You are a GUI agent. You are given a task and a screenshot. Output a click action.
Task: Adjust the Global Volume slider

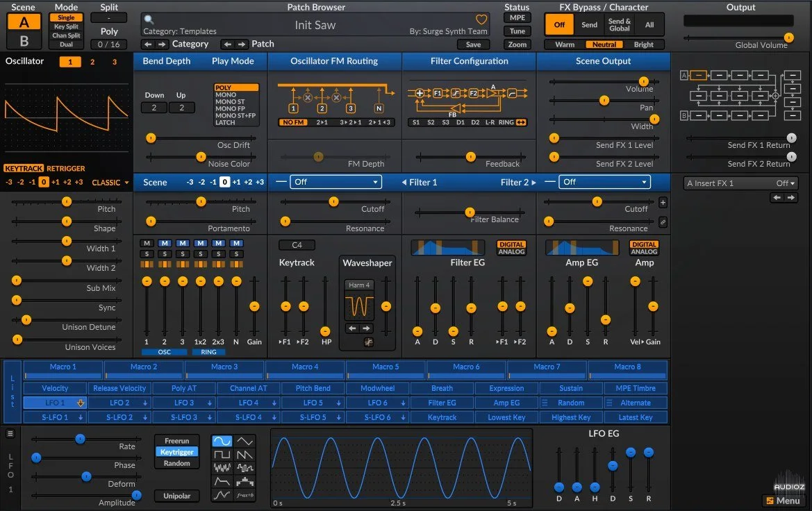[x=740, y=37]
